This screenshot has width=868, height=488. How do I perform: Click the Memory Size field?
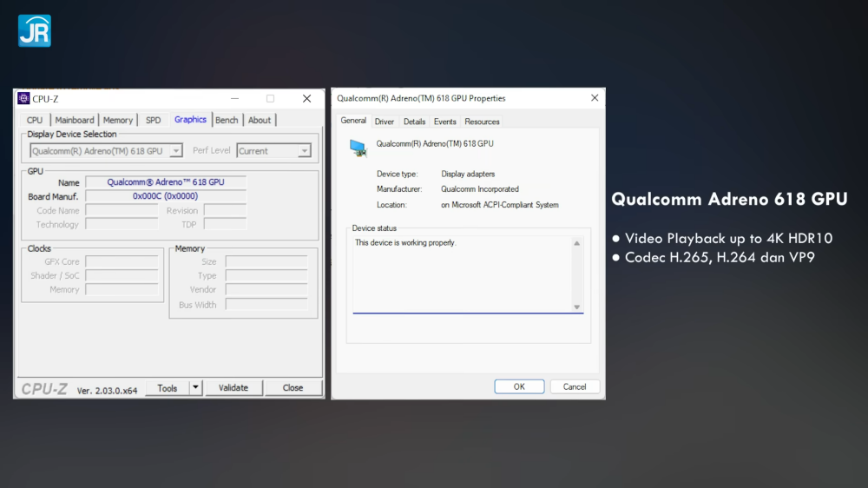click(x=266, y=261)
